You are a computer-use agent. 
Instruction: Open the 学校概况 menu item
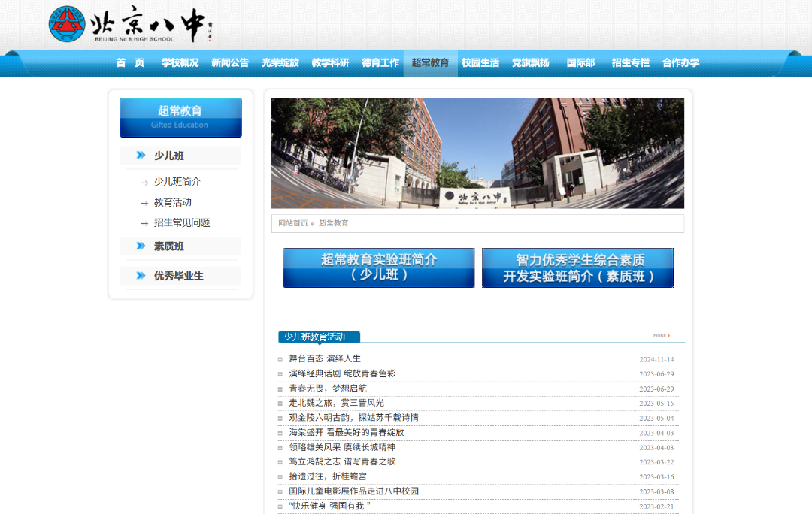point(180,62)
